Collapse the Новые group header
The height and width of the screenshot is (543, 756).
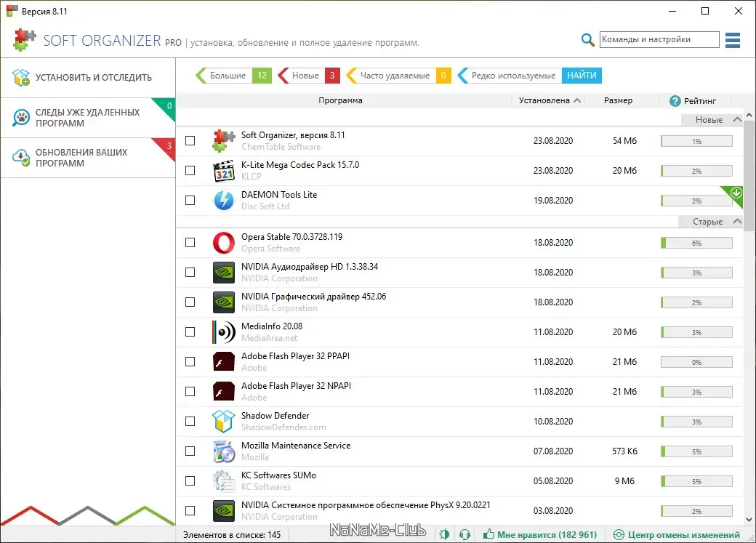coord(736,118)
